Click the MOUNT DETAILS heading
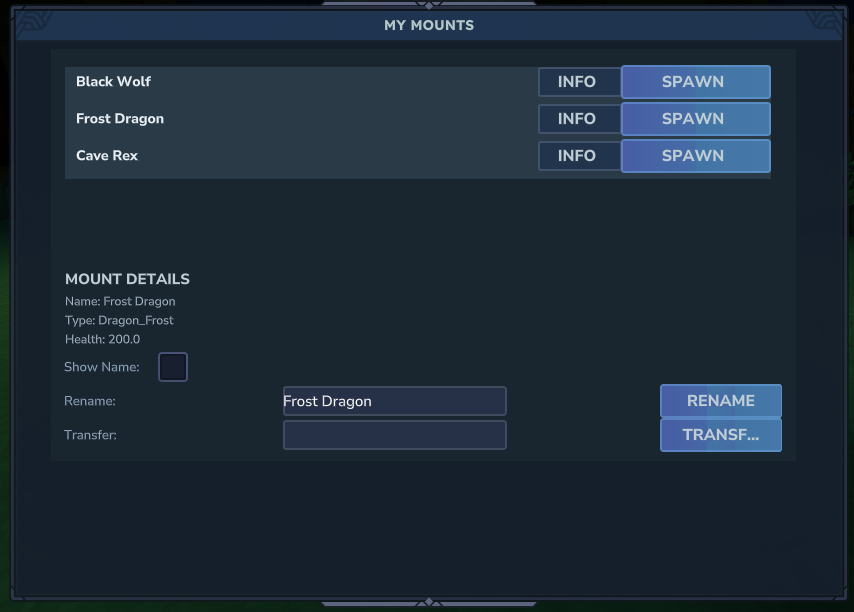Viewport: 854px width, 612px height. [x=127, y=279]
